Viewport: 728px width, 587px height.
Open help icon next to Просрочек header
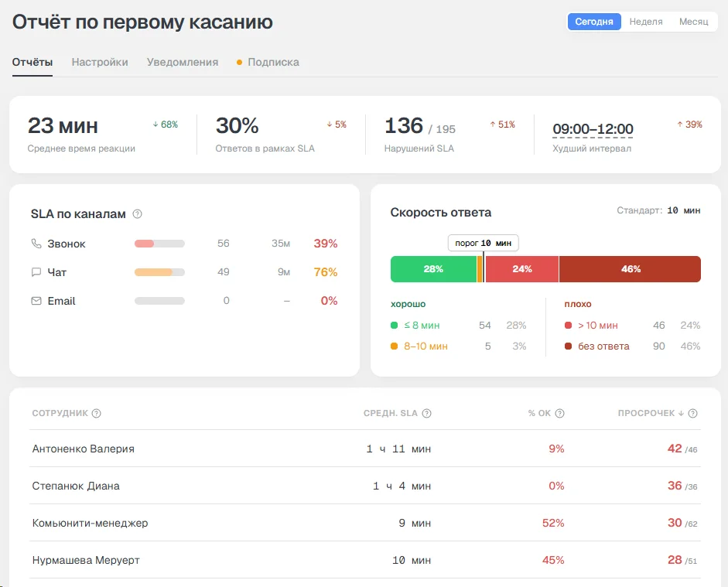coord(692,413)
